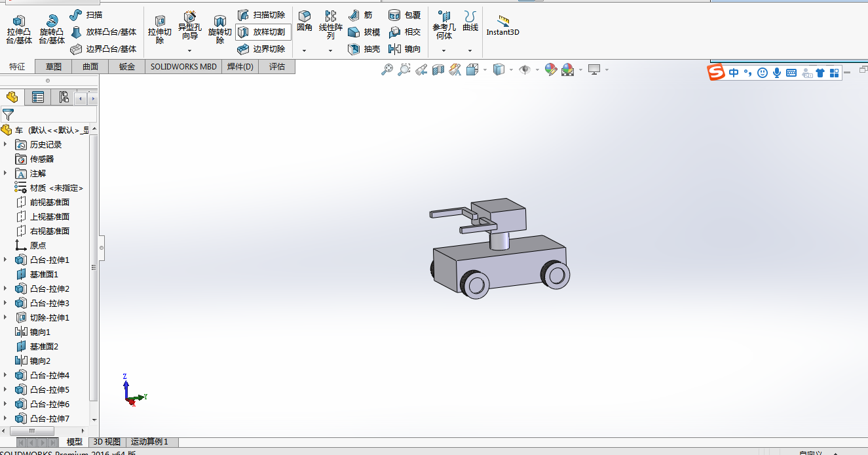This screenshot has width=868, height=455.
Task: Select the 包覆 wrap tool
Action: (x=404, y=14)
